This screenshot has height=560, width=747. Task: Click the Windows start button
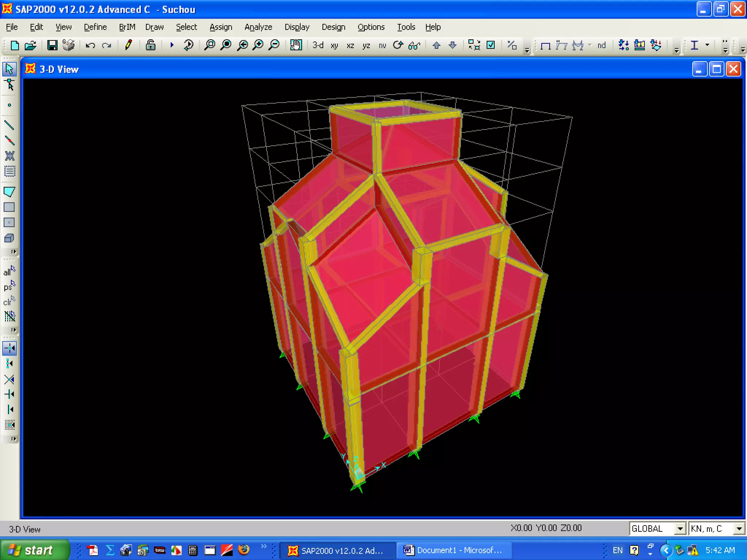(x=34, y=550)
